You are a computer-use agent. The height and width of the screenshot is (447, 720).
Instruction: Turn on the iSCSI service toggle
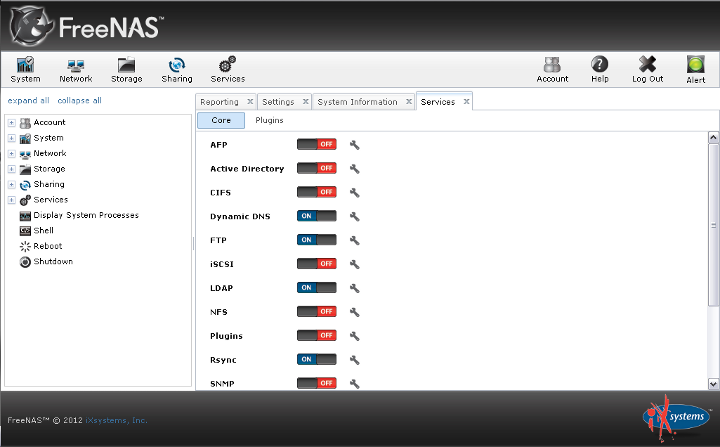pos(317,264)
